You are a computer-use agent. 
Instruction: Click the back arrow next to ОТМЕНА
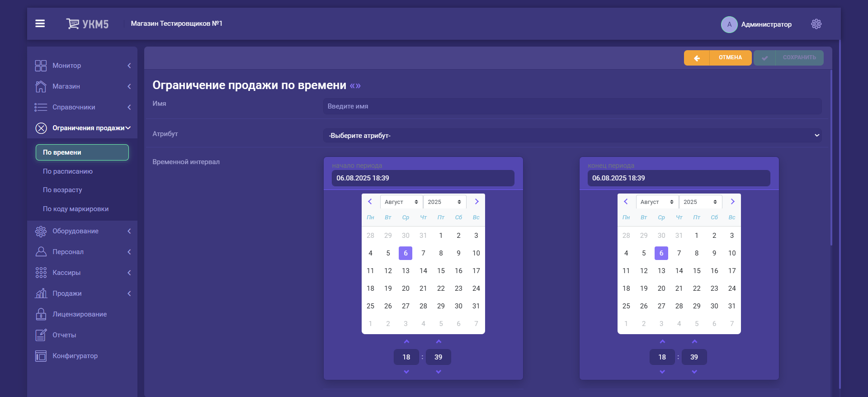[697, 58]
